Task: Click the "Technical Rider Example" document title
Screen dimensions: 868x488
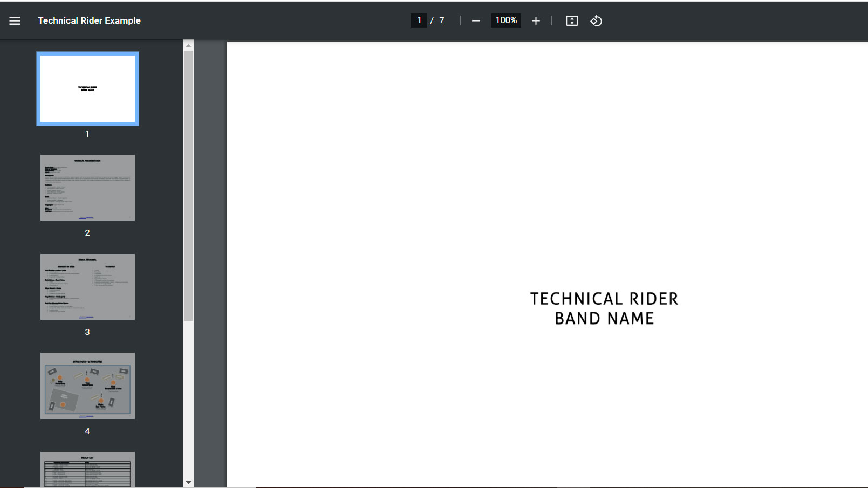Action: (89, 20)
